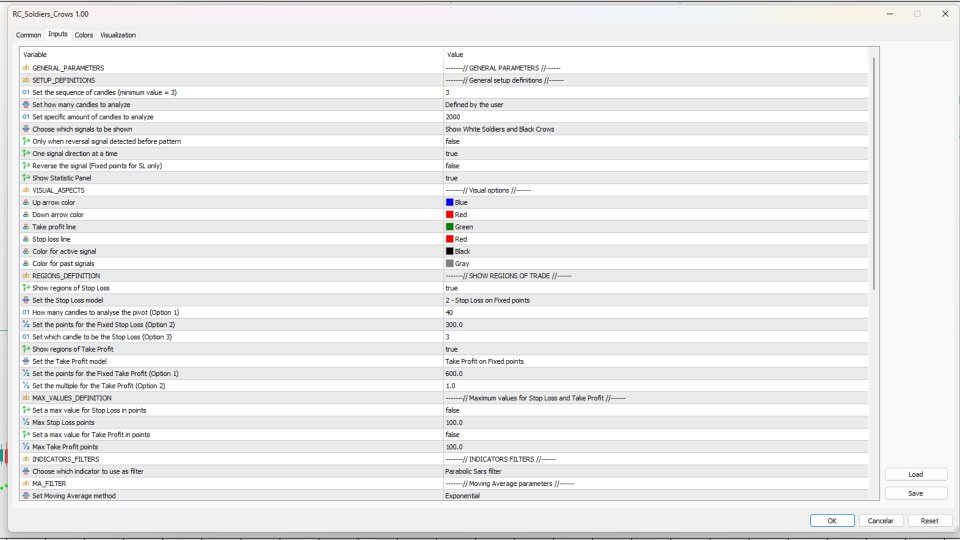Click the boolean icon beside 'Show Statistic Panel'
Image resolution: width=960 pixels, height=540 pixels.
pos(25,178)
